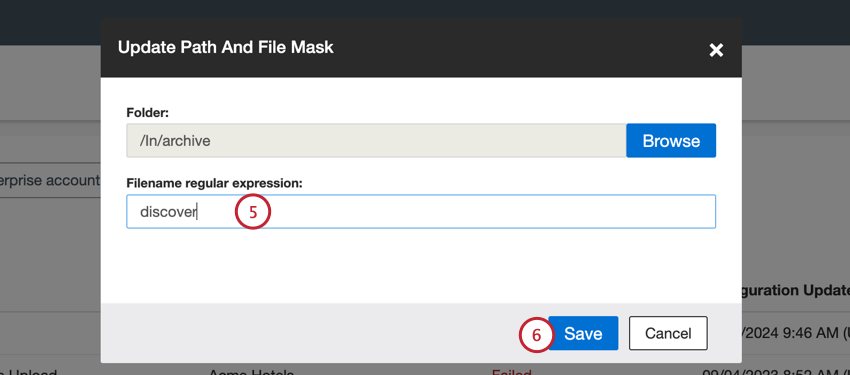Screen dimensions: 850x375
Task: Click the Filename regular expression label
Action: (214, 183)
